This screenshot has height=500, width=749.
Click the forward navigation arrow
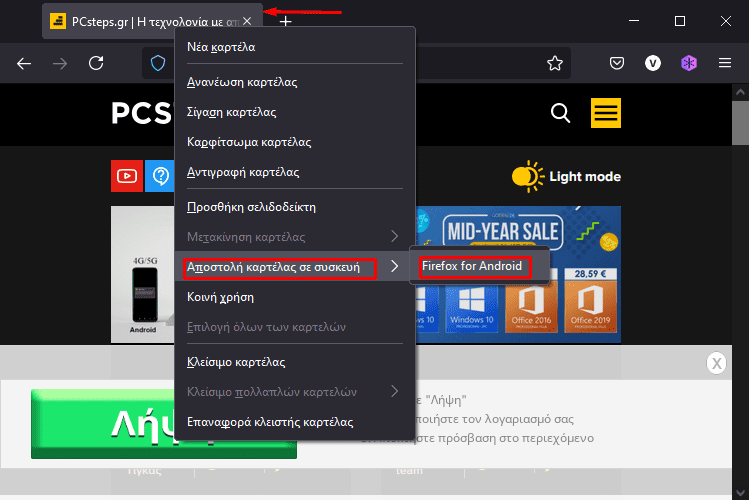pos(60,63)
